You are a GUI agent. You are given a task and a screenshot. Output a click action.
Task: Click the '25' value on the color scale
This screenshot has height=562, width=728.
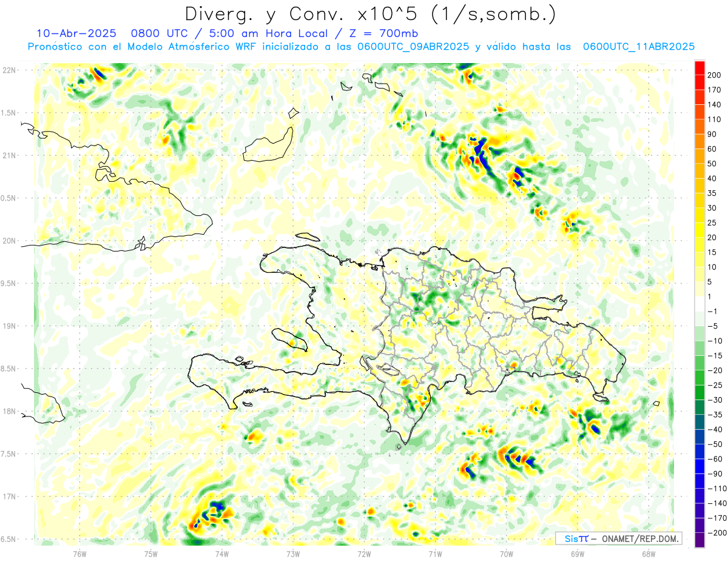point(712,222)
